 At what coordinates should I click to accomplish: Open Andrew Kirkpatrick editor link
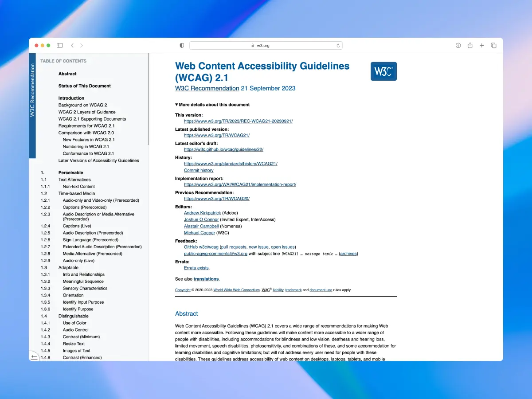202,213
